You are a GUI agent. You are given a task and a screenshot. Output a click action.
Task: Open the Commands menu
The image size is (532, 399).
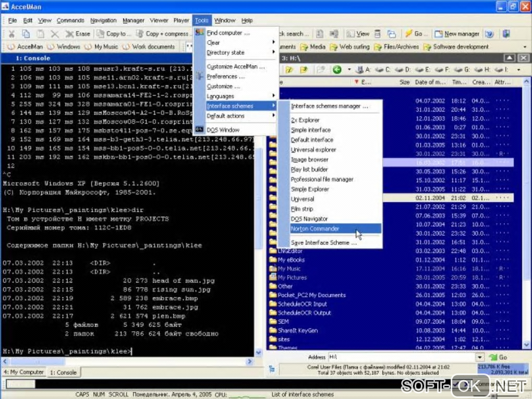pos(70,20)
